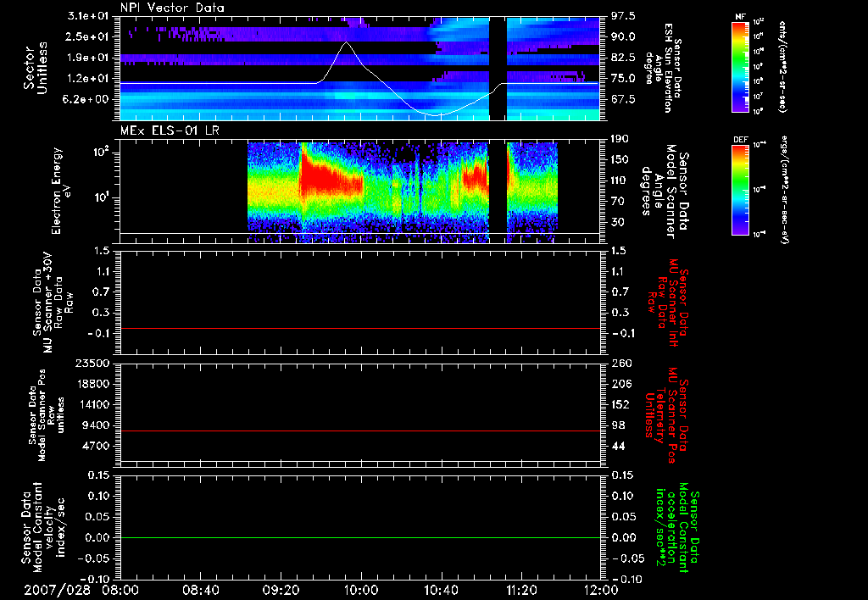
Task: Click the red "MU Scanner Inh Raw Data" title
Action: pos(669,303)
